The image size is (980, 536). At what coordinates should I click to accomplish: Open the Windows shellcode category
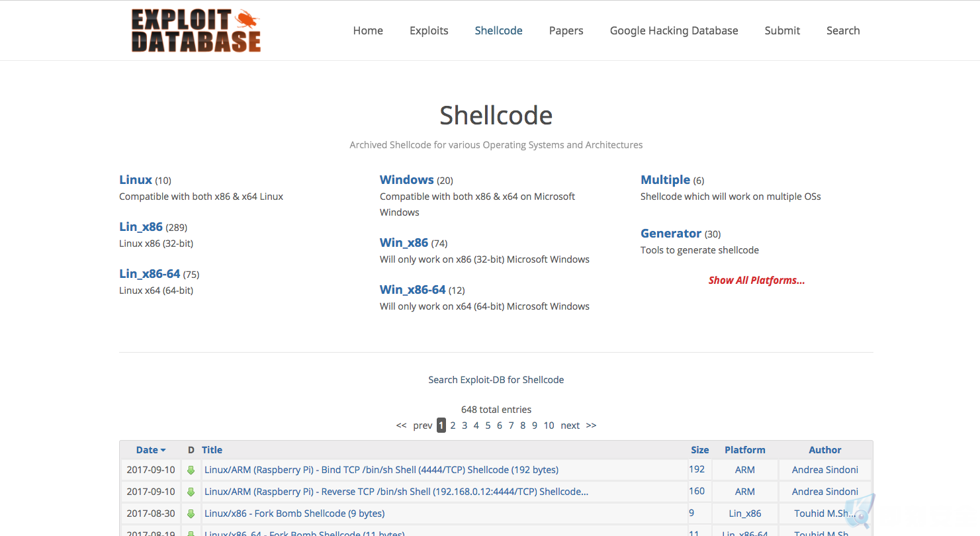(x=407, y=179)
